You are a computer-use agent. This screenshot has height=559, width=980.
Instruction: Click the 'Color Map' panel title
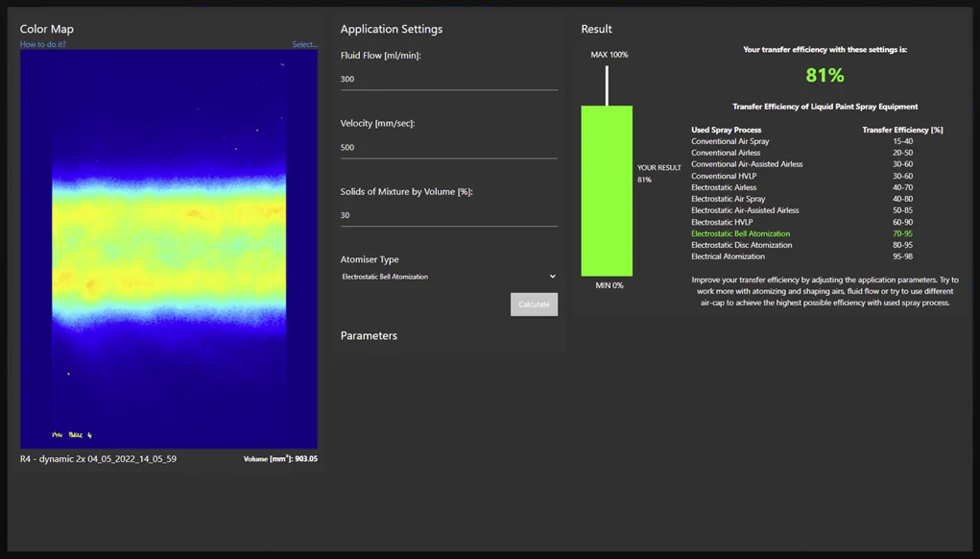[x=47, y=30]
